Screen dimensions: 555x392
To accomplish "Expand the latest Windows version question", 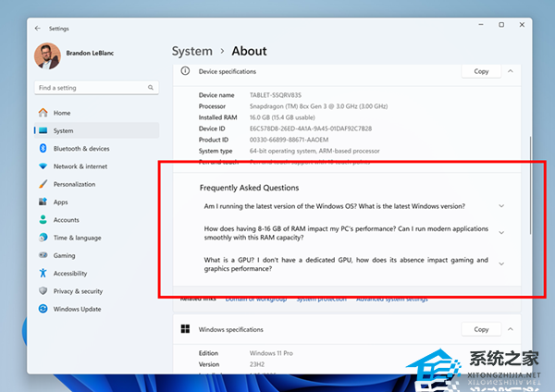I will 501,206.
